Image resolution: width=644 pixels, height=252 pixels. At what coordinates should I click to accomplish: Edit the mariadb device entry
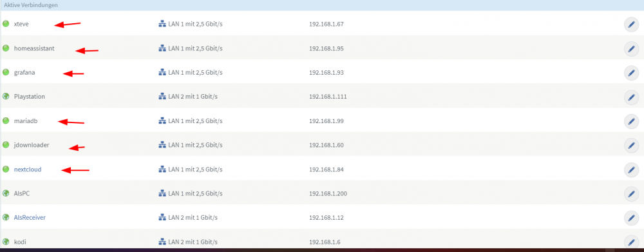pos(631,121)
